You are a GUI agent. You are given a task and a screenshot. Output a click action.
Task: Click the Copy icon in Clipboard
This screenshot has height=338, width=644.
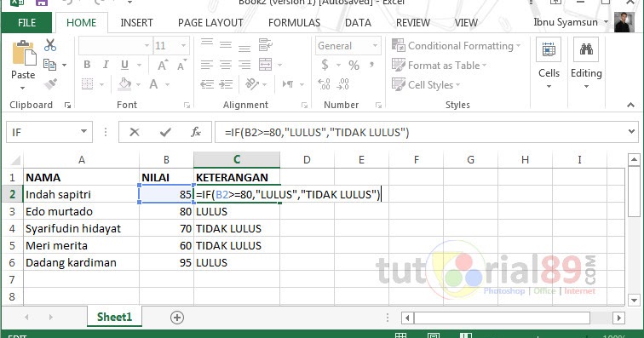coord(49,65)
